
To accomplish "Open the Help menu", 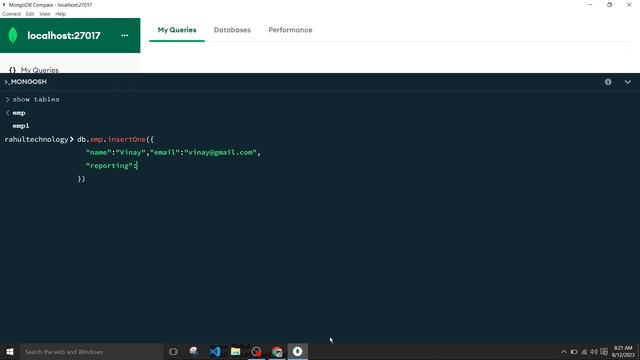I will (x=60, y=14).
